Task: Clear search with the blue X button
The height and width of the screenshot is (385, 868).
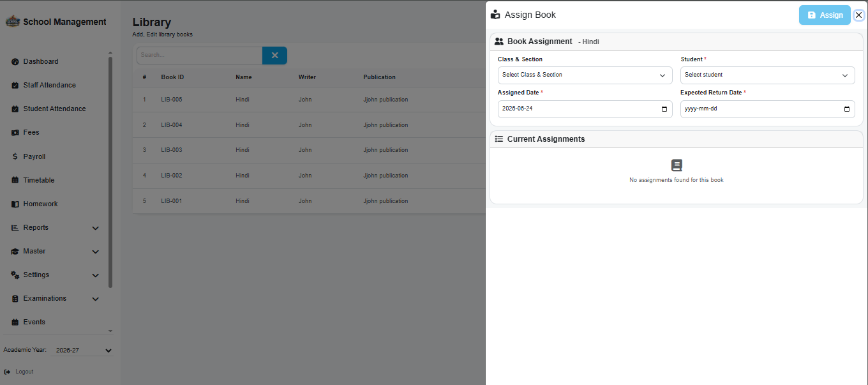Action: click(x=274, y=56)
